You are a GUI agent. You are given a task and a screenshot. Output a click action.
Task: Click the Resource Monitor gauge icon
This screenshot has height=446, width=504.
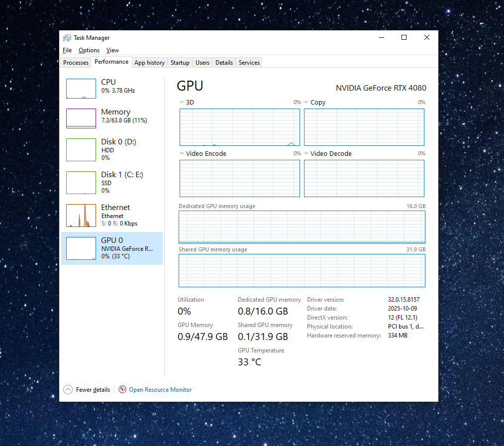click(x=122, y=390)
